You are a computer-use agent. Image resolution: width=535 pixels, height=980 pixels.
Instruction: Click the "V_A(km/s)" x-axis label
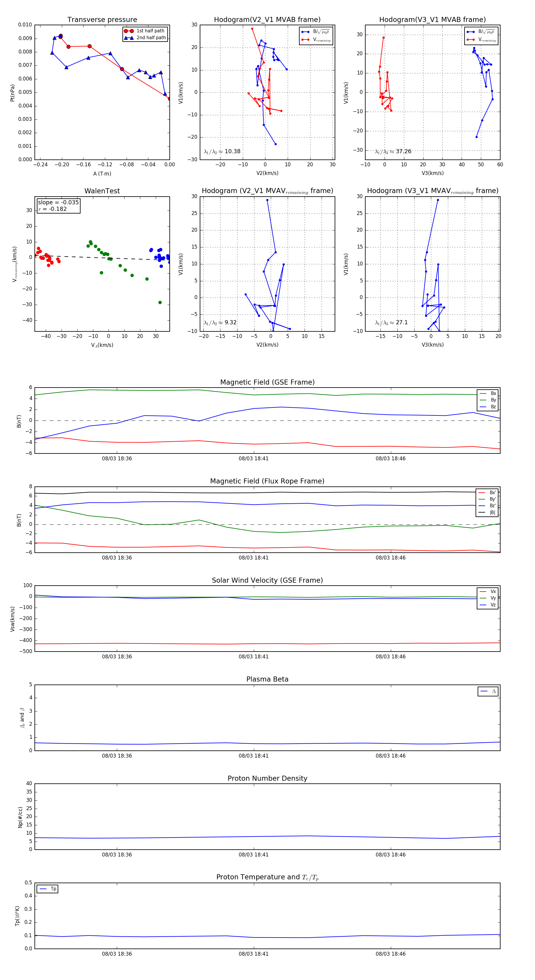102,345
